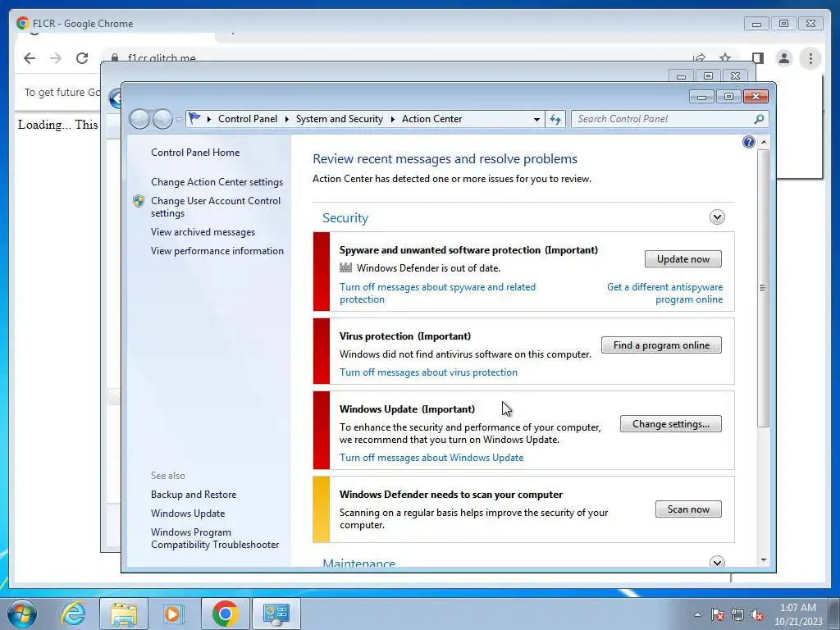Click Chrome back arrow
This screenshot has width=840, height=630.
pyautogui.click(x=30, y=58)
